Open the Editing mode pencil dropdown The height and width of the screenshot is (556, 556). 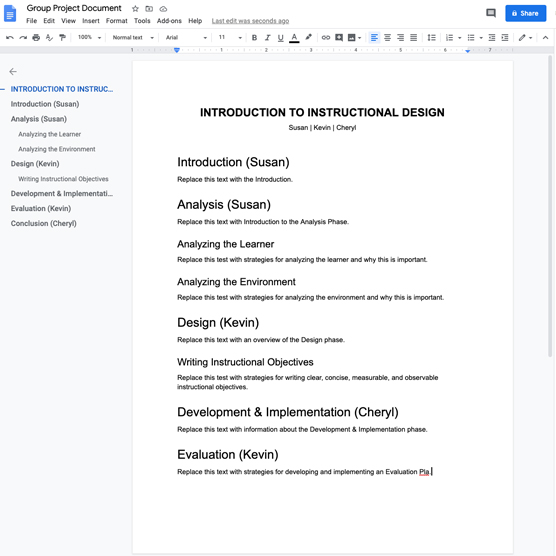tap(525, 38)
